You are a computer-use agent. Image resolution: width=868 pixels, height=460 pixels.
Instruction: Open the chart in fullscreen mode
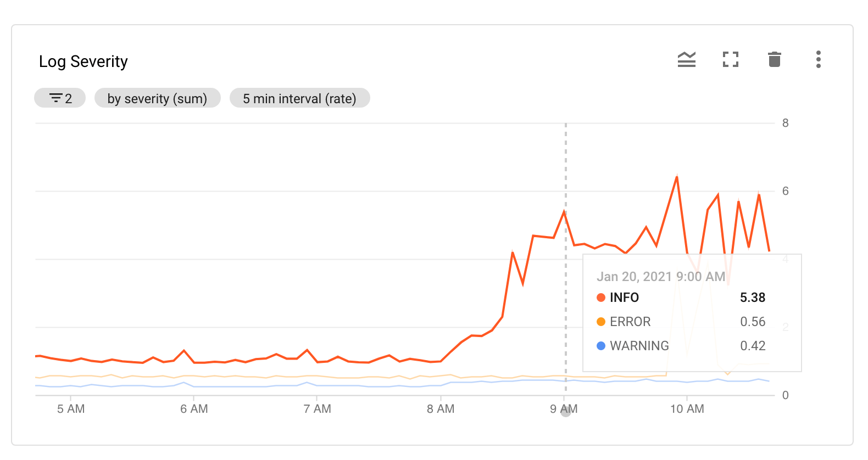tap(730, 59)
